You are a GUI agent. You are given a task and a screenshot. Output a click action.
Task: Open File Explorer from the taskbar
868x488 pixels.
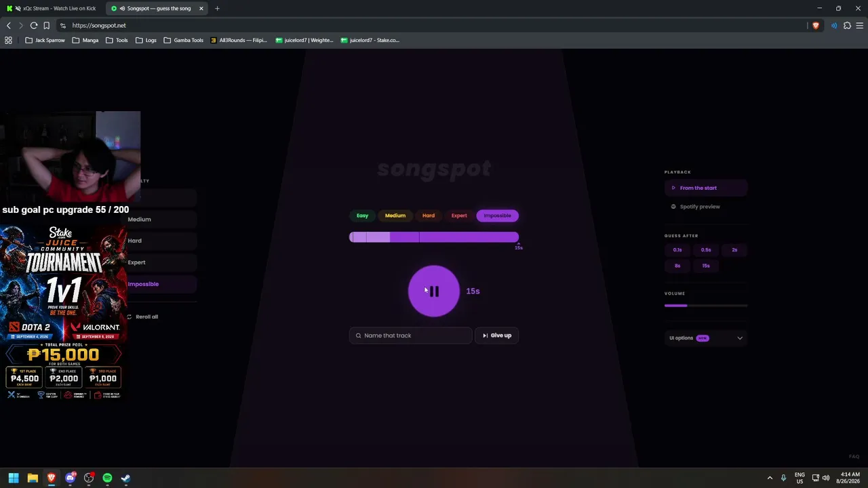click(33, 479)
